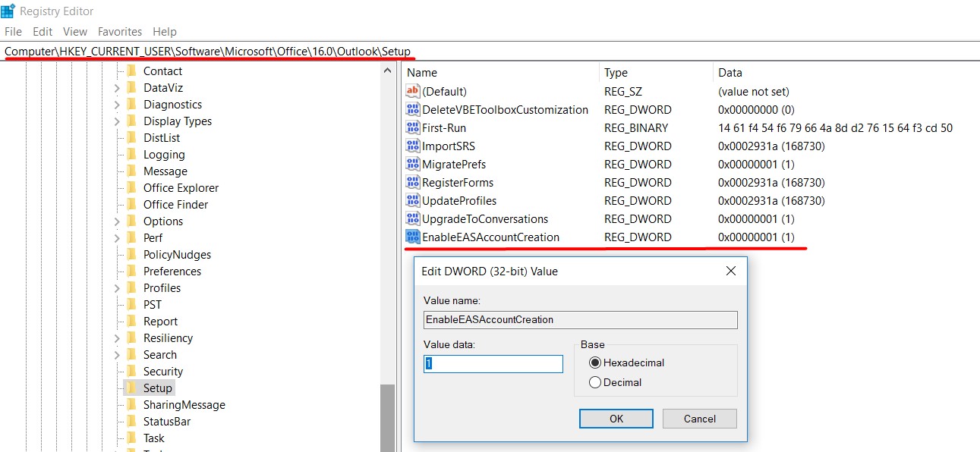Click the (Default) string value icon
Viewport: 980px width, 452px height.
(x=413, y=92)
